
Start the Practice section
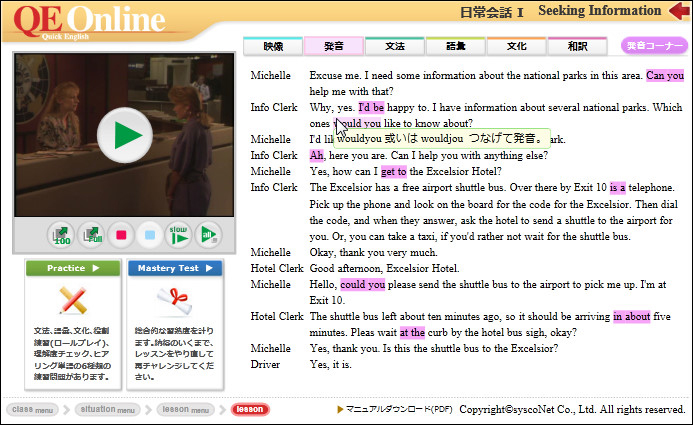73,268
